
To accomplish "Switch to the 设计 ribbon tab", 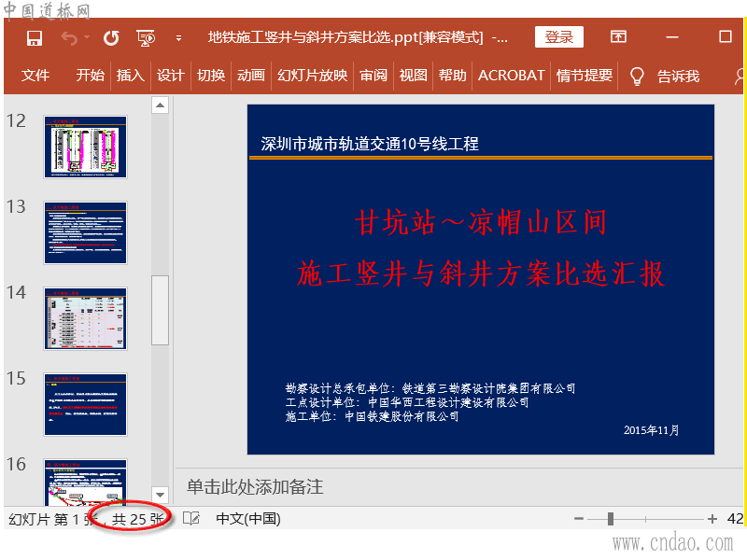I will pos(171,76).
